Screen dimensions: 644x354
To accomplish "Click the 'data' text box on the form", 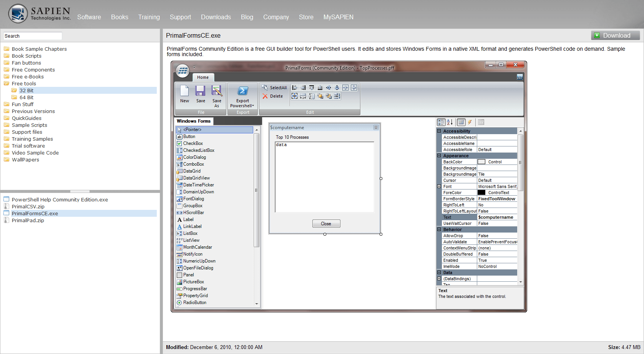I will point(325,177).
